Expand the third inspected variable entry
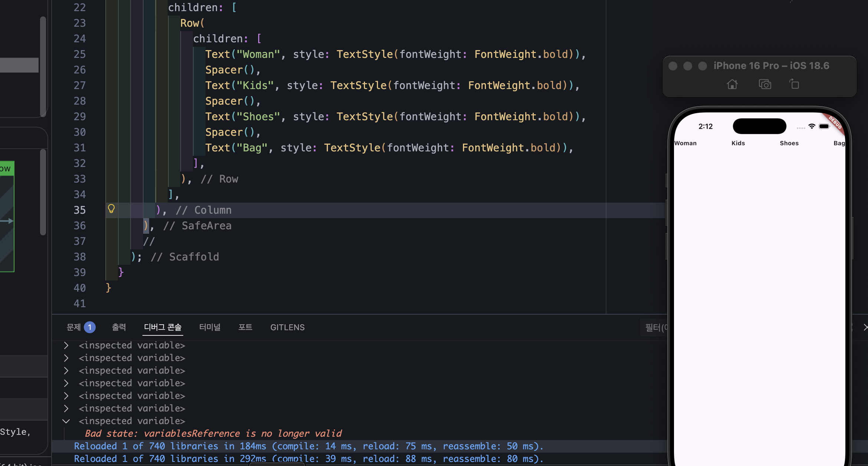Screen dimensions: 868x466 pos(66,371)
